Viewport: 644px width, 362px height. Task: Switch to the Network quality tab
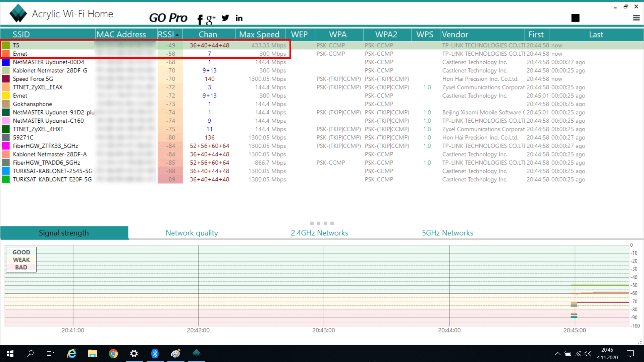pos(192,233)
